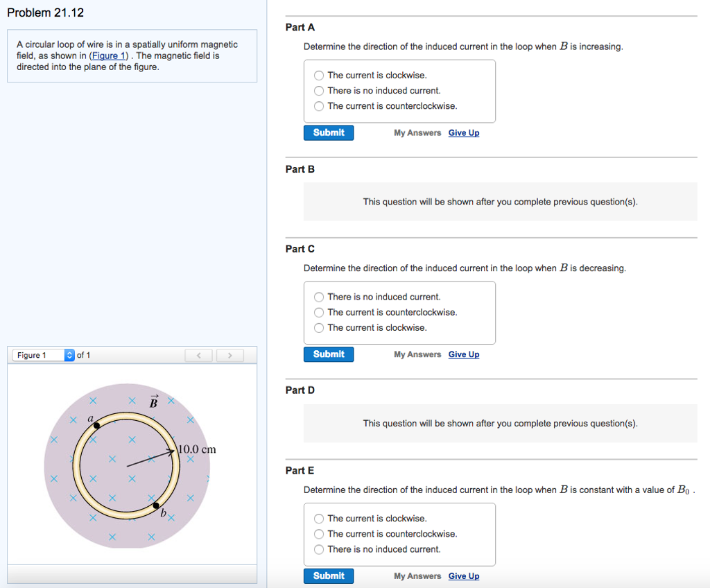Click Give Up link in Part E
This screenshot has height=588, width=710.
(x=464, y=576)
